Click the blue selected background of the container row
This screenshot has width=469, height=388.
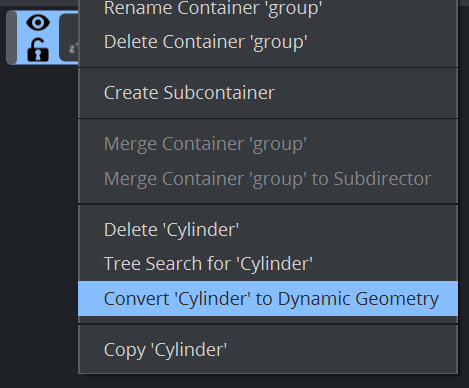pos(54,37)
